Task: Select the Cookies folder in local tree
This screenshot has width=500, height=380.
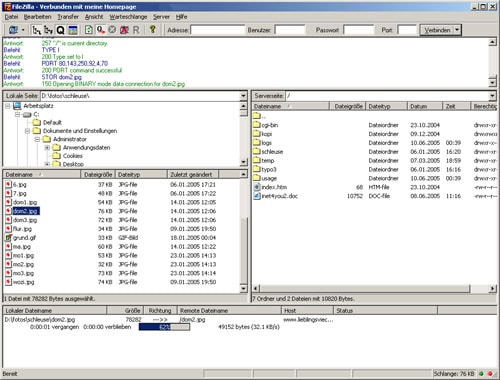Action: click(x=67, y=156)
